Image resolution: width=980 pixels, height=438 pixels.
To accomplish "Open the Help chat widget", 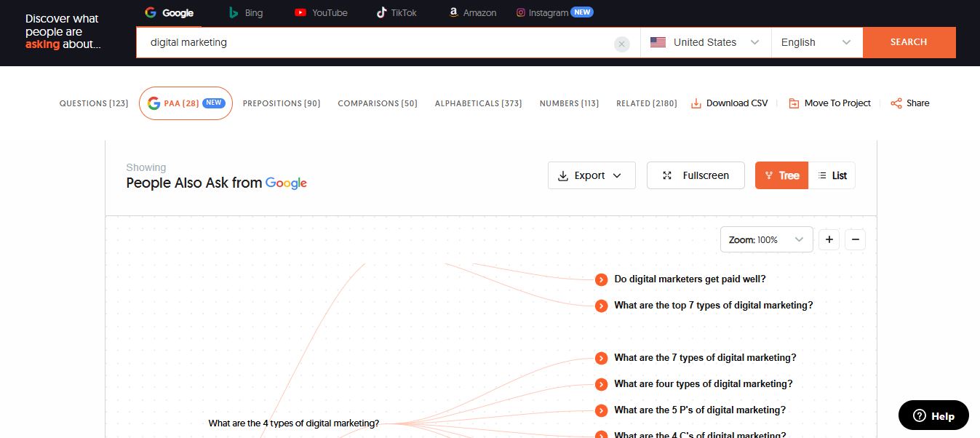I will (x=933, y=415).
